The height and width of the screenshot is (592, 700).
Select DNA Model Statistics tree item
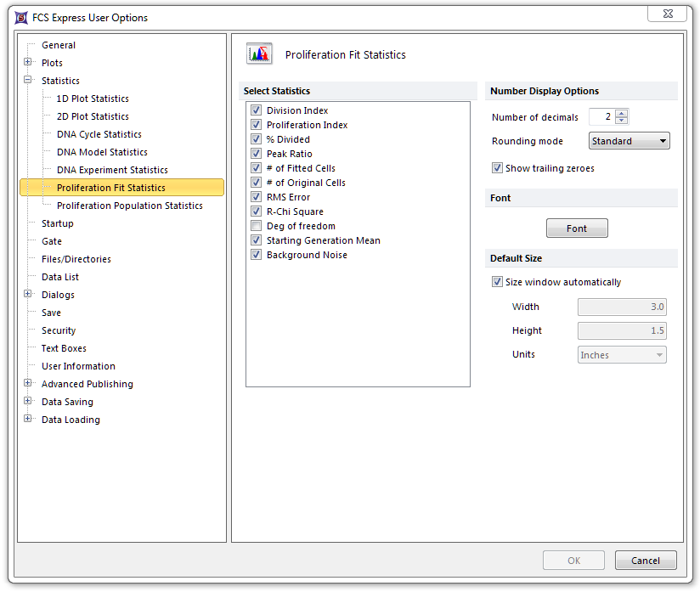[102, 152]
